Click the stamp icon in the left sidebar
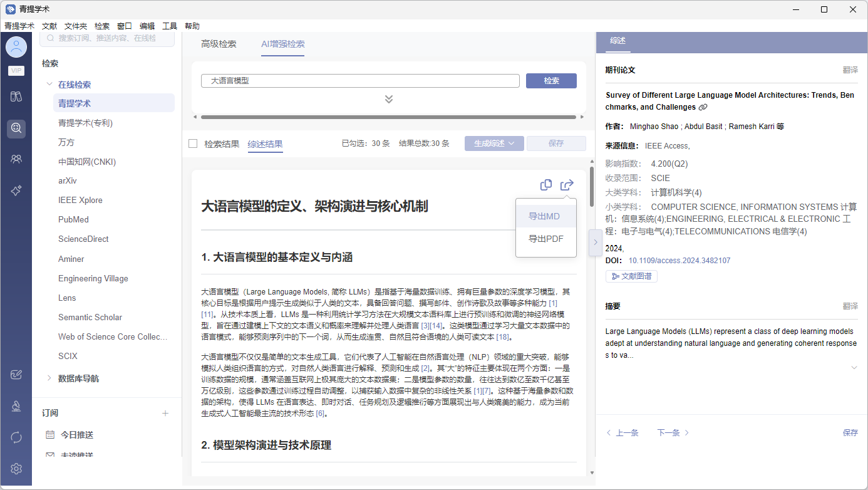The width and height of the screenshot is (868, 490). [16, 406]
